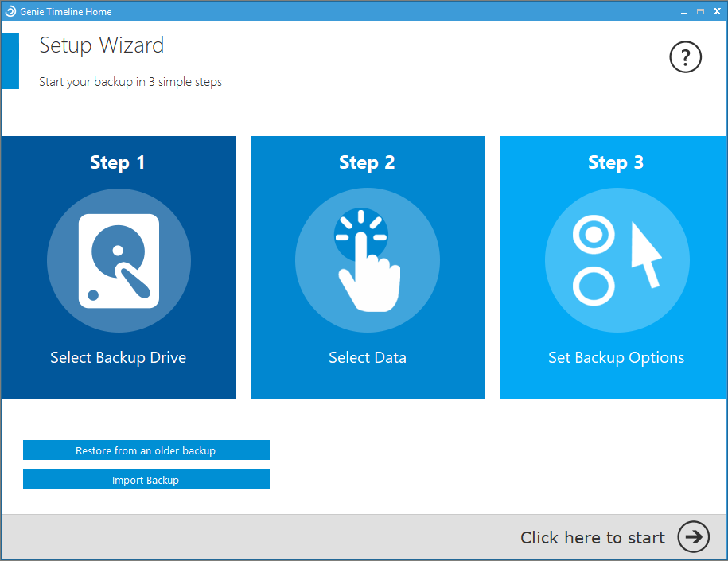Click the backup options cursor icon in Step 3
The height and width of the screenshot is (561, 728).
(616, 260)
